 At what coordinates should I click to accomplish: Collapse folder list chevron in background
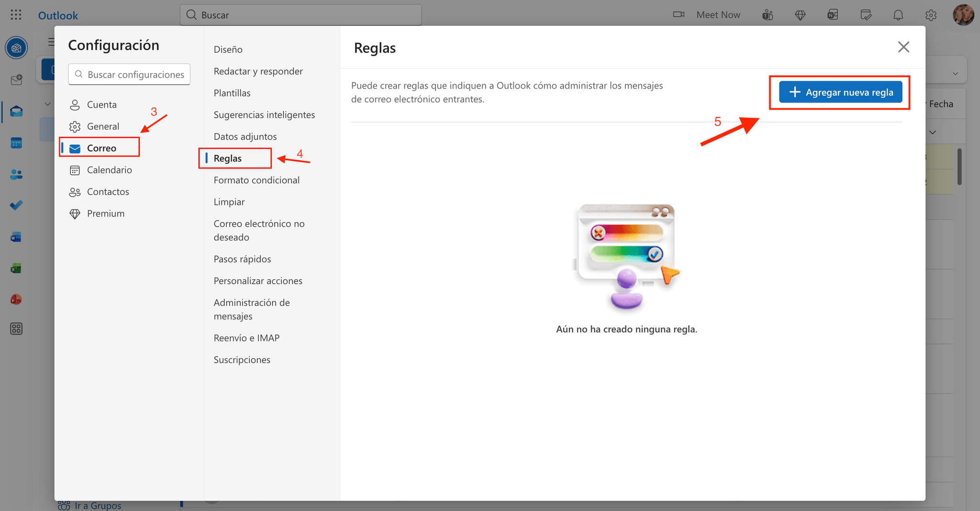click(47, 104)
